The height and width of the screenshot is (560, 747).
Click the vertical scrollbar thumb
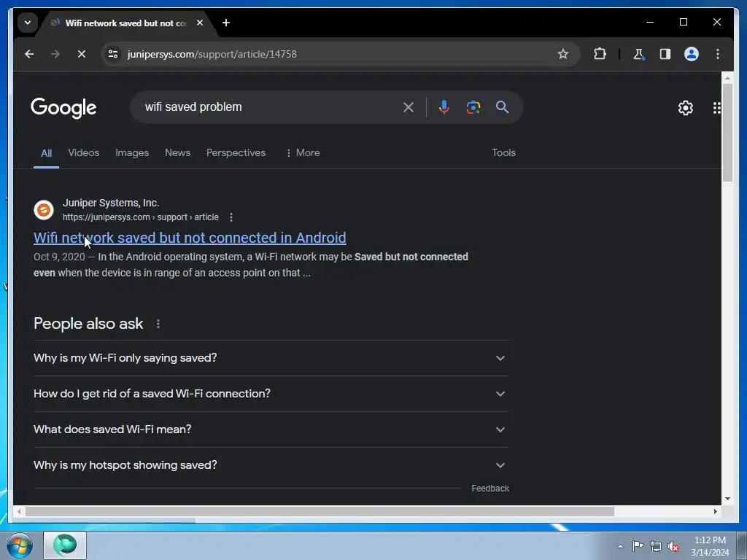727,133
